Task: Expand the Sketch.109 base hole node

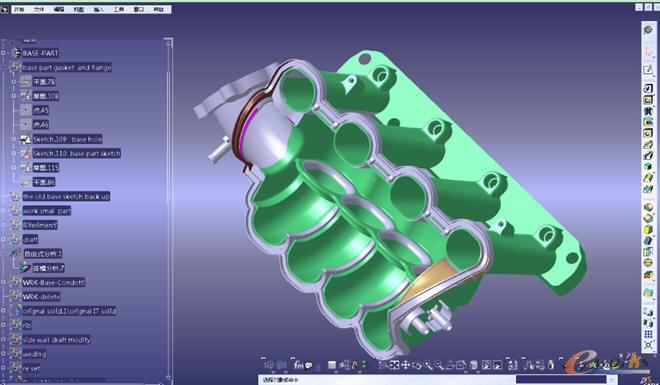Action: tap(14, 139)
